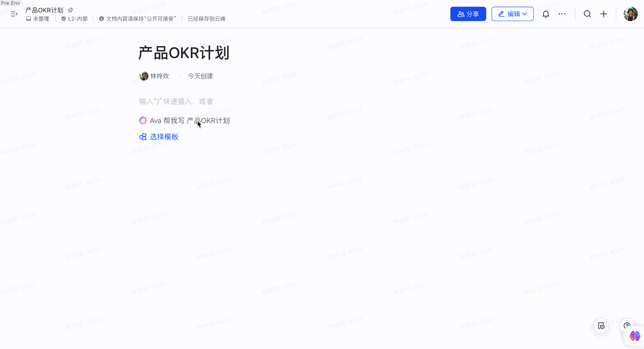The image size is (644, 349).
Task: Click the 分享 share button
Action: (x=468, y=14)
